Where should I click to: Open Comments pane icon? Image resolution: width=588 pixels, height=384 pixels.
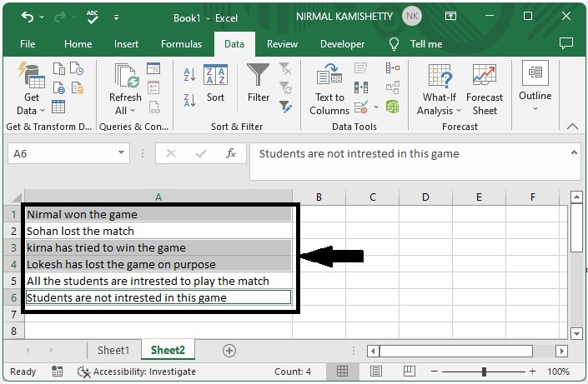(x=566, y=43)
